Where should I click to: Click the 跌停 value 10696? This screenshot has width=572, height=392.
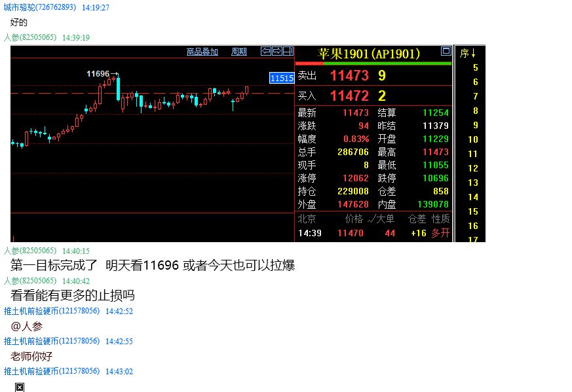[436, 179]
